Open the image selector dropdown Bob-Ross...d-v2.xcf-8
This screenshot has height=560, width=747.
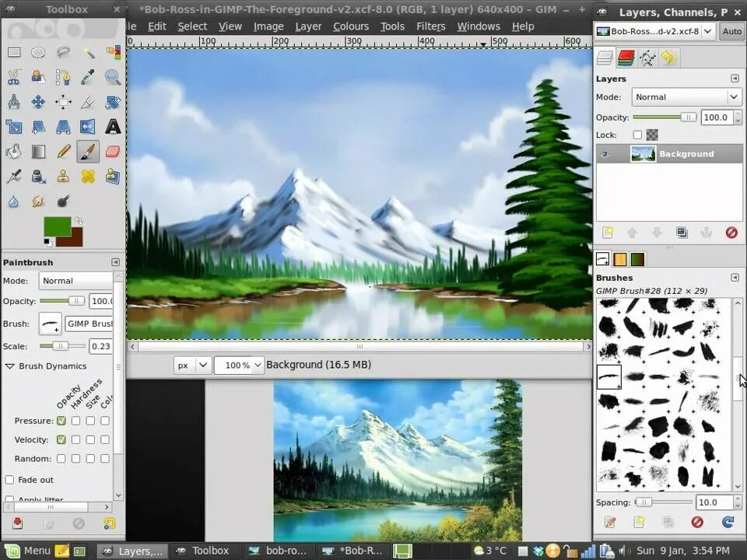pos(654,31)
